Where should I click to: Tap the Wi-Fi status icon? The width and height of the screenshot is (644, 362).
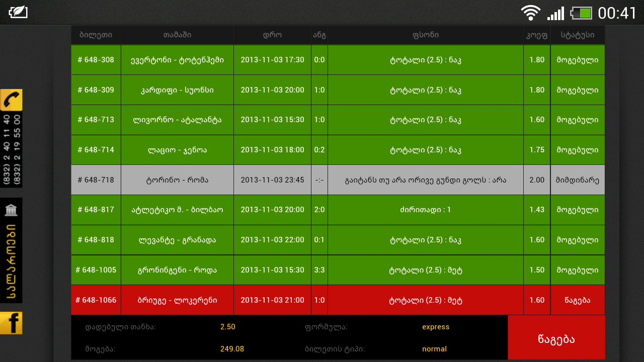[x=530, y=13]
